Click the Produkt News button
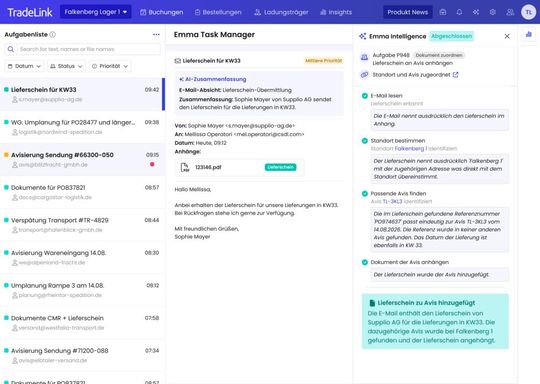The height and width of the screenshot is (384, 540). pos(407,12)
